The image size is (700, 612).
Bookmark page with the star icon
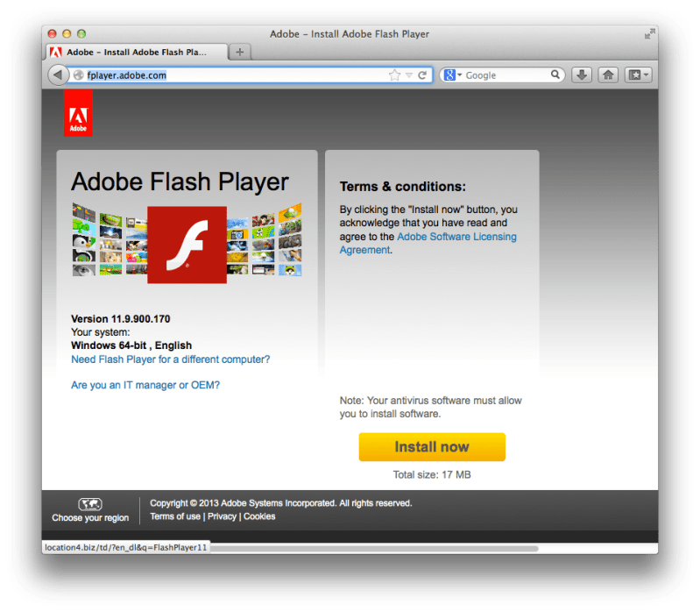point(394,75)
